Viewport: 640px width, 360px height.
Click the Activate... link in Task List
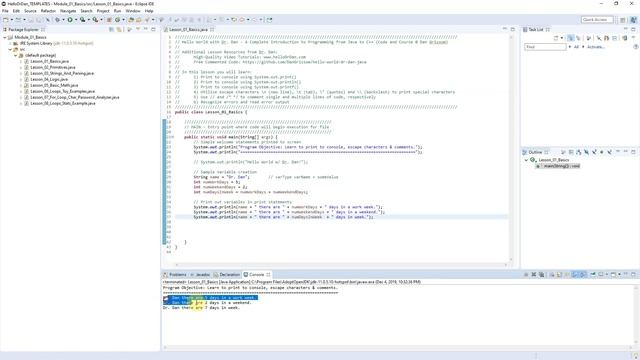pos(596,47)
